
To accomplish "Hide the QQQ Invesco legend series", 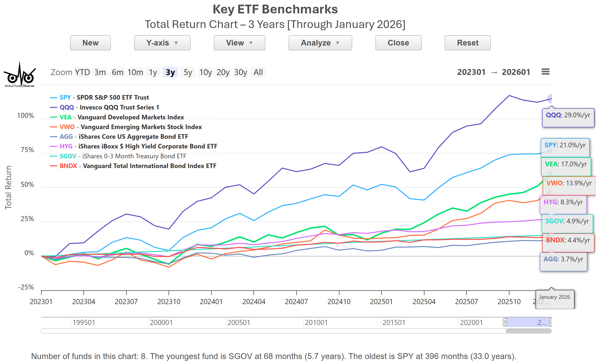I will (x=109, y=107).
